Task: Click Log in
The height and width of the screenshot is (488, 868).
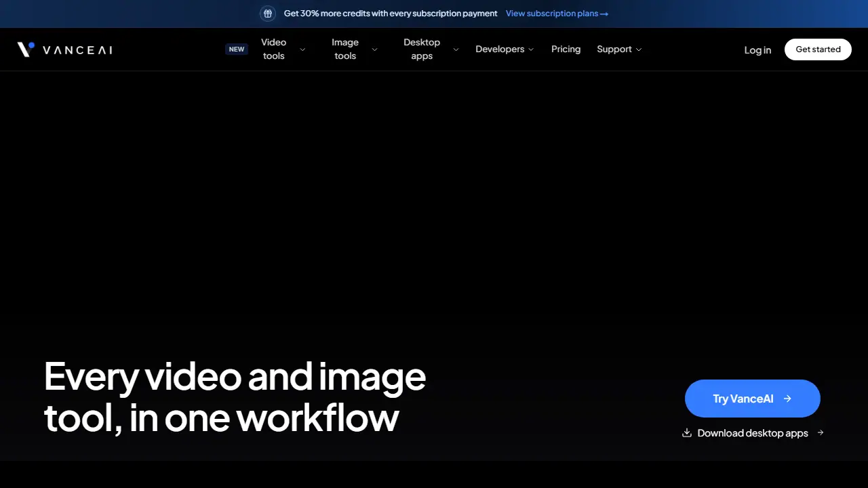Action: 757,50
